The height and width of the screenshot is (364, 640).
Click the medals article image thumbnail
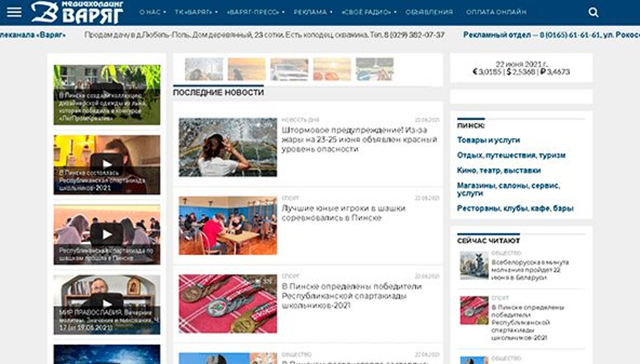click(228, 304)
